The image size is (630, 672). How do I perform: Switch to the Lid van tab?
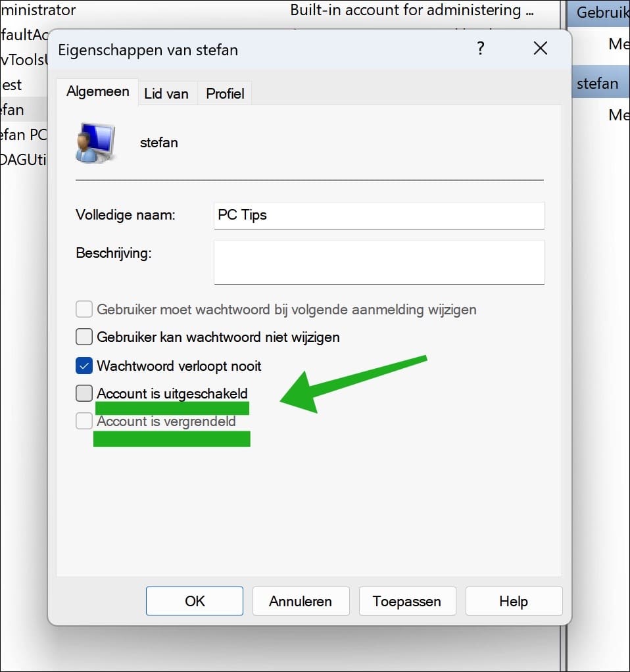pos(166,94)
